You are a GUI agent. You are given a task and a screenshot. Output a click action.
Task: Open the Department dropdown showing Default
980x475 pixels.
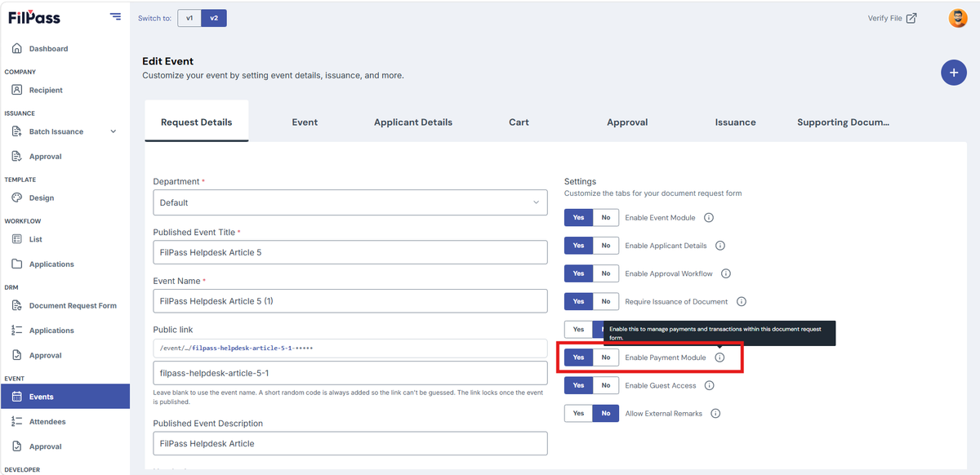point(350,202)
